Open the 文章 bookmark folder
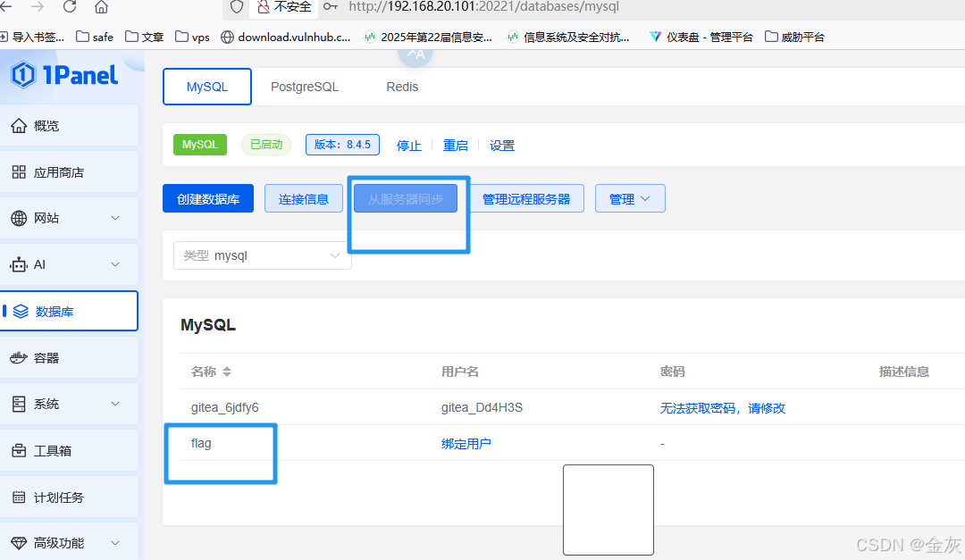The image size is (965, 560). [x=145, y=37]
